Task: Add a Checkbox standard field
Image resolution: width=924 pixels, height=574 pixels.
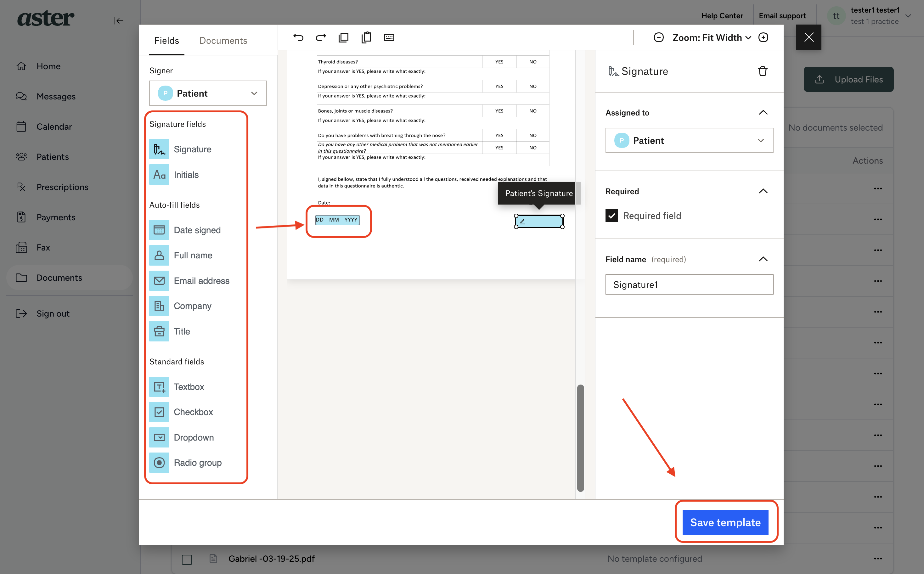Action: 181,412
